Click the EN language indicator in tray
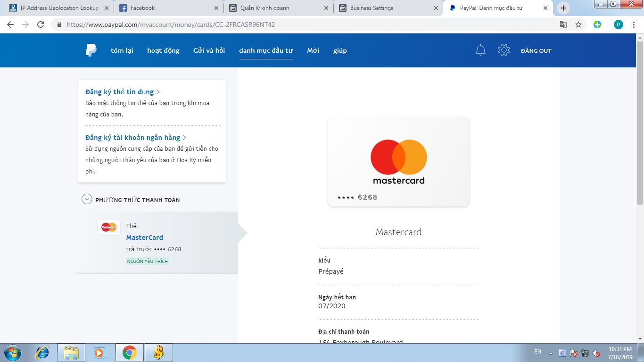Screen dimensions: 644x362 [x=537, y=352]
